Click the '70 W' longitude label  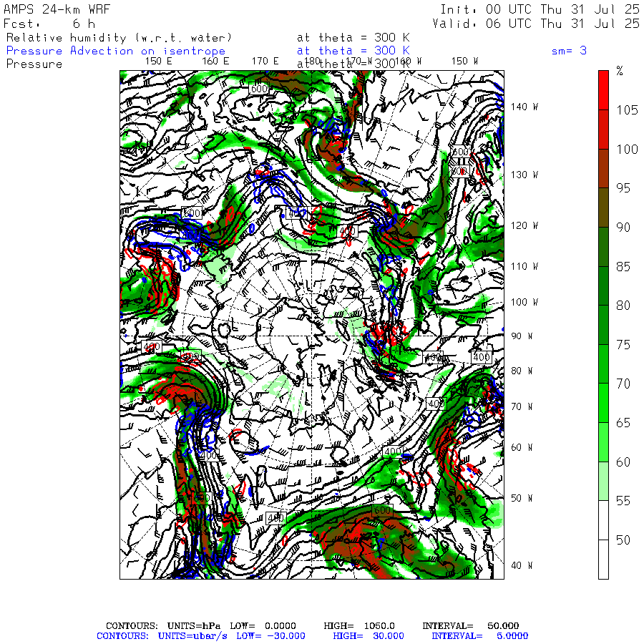click(522, 406)
